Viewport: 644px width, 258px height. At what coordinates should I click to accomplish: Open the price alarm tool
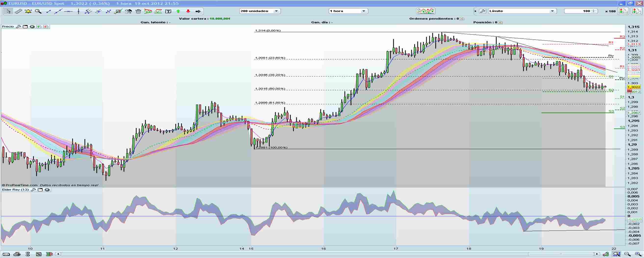[28, 11]
